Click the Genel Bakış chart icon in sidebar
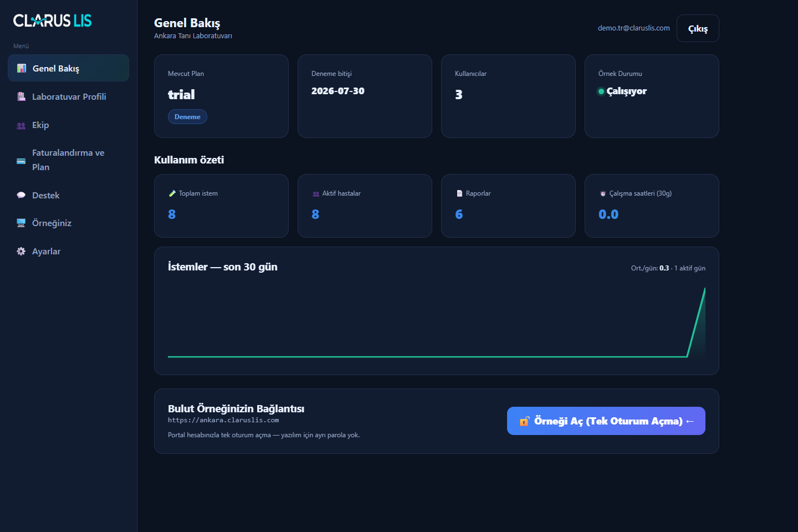The image size is (798, 532). (22, 68)
